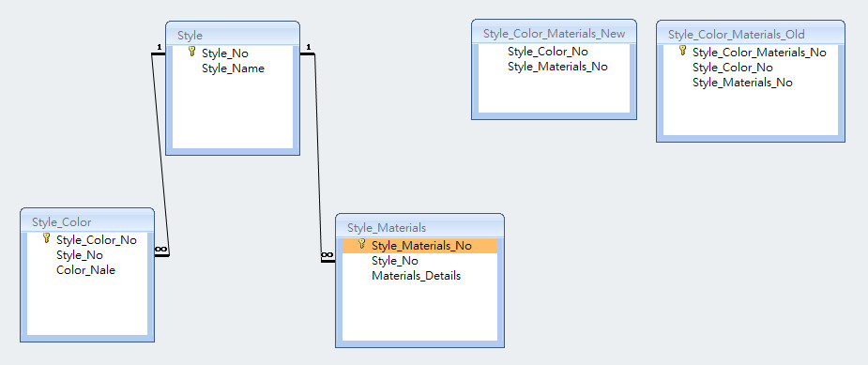This screenshot has width=868, height=365.
Task: Click the key icon beside Style_Color_Materials_No
Action: [683, 51]
